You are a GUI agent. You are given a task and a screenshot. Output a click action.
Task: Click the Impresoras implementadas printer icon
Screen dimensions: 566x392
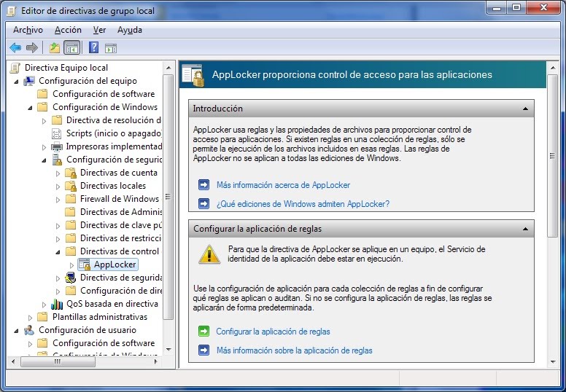57,146
